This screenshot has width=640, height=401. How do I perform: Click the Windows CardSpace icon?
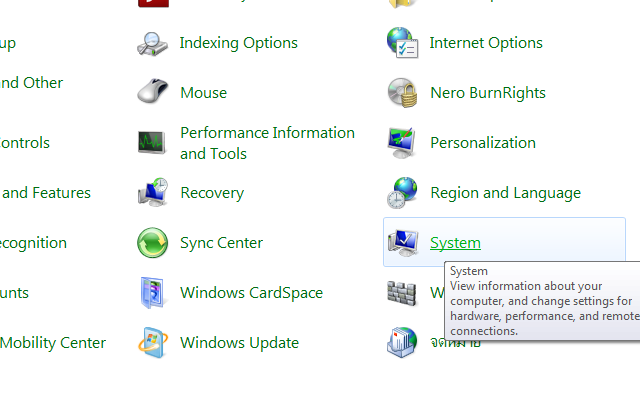pos(153,293)
